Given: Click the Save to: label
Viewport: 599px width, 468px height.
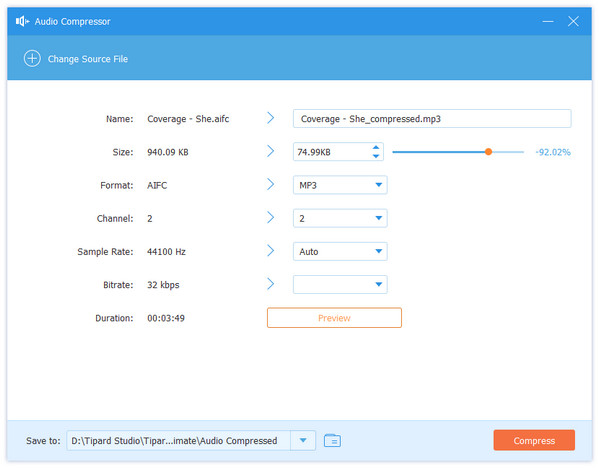Looking at the screenshot, I should (x=43, y=441).
